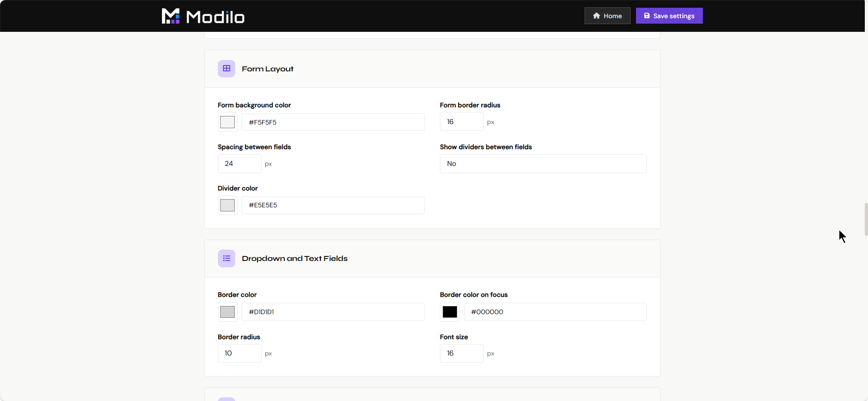
Task: Focus the Form border radius input
Action: point(461,122)
